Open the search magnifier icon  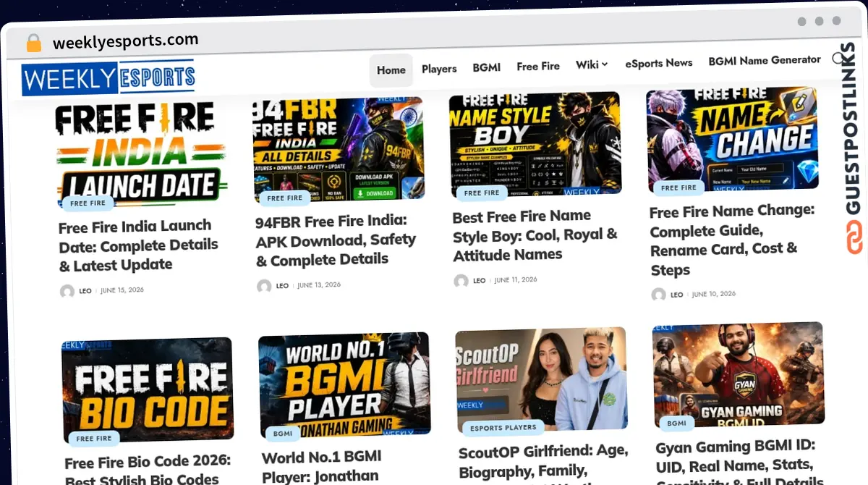click(838, 59)
